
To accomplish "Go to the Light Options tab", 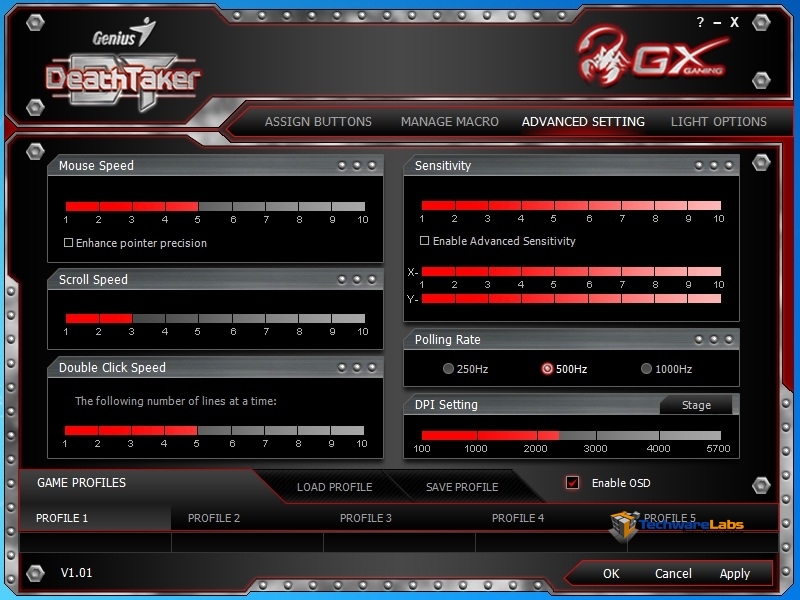I will (718, 121).
